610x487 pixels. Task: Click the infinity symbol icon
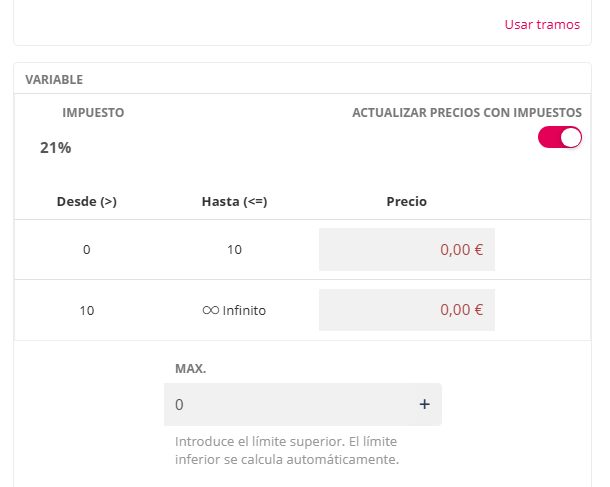click(210, 310)
